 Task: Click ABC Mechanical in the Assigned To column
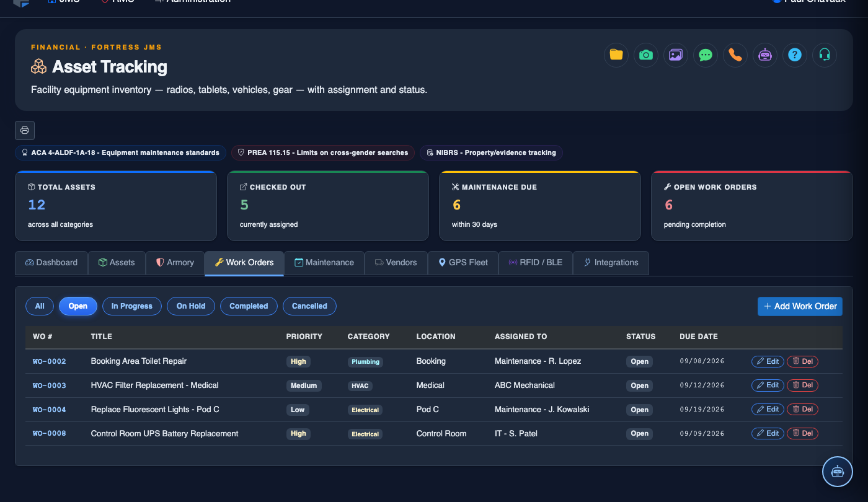[525, 385]
